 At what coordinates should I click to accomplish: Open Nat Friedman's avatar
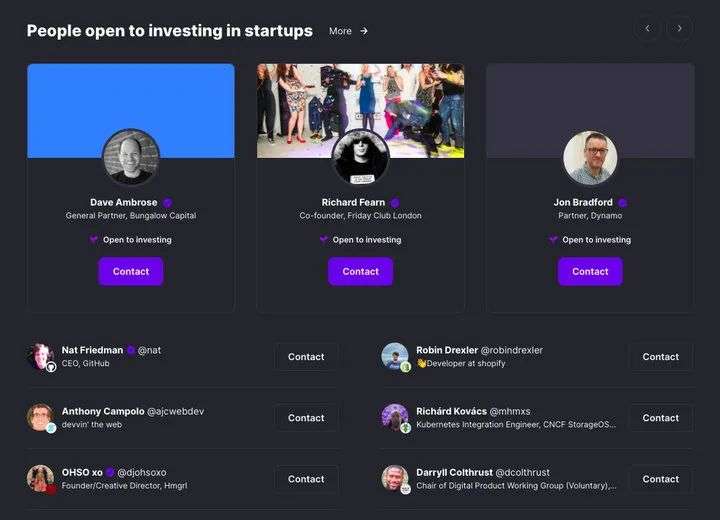click(x=40, y=356)
